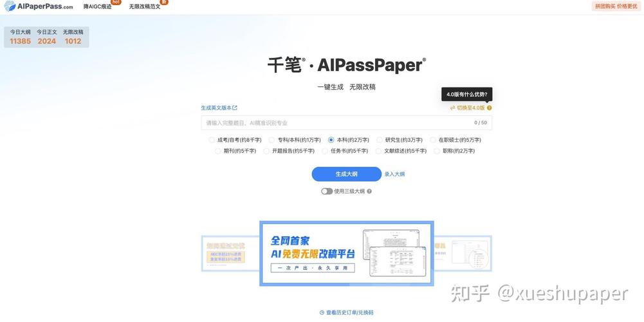This screenshot has height=322, width=644.
Task: Click the swap arrows icon before 切换至4.0版
Action: point(452,108)
